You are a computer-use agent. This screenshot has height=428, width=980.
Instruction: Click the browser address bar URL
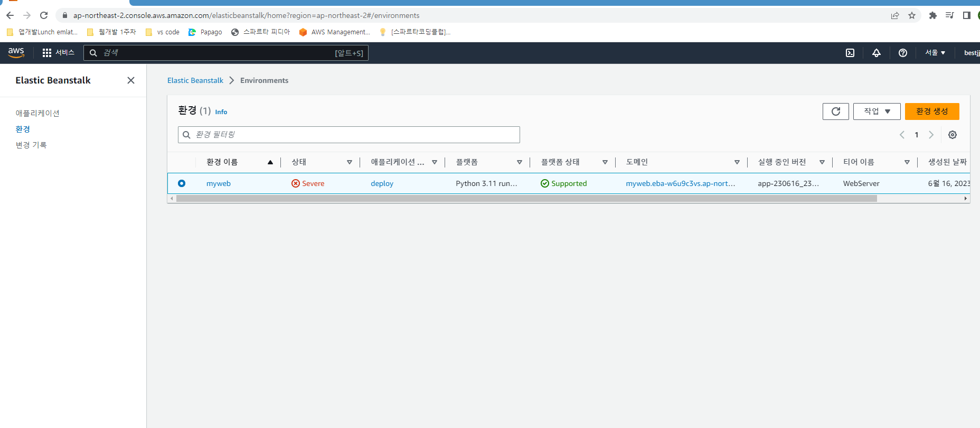pyautogui.click(x=246, y=15)
